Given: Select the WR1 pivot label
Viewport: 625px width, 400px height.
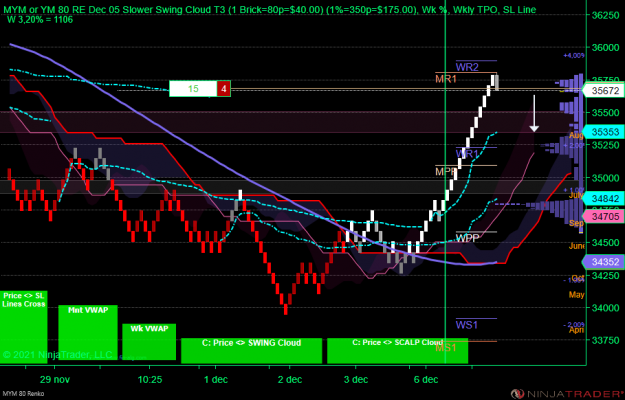Looking at the screenshot, I should click(467, 153).
